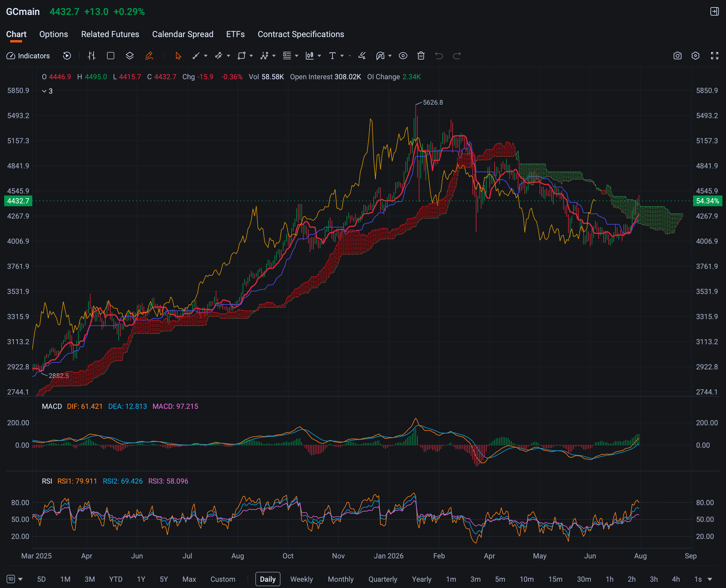
Task: Toggle drawings visibility eye icon
Action: [403, 56]
